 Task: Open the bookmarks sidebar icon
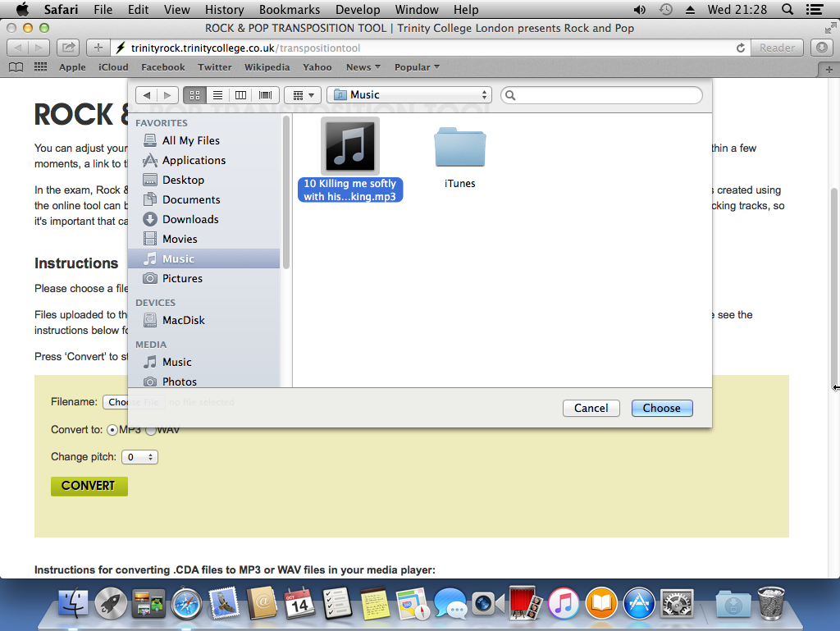click(16, 67)
